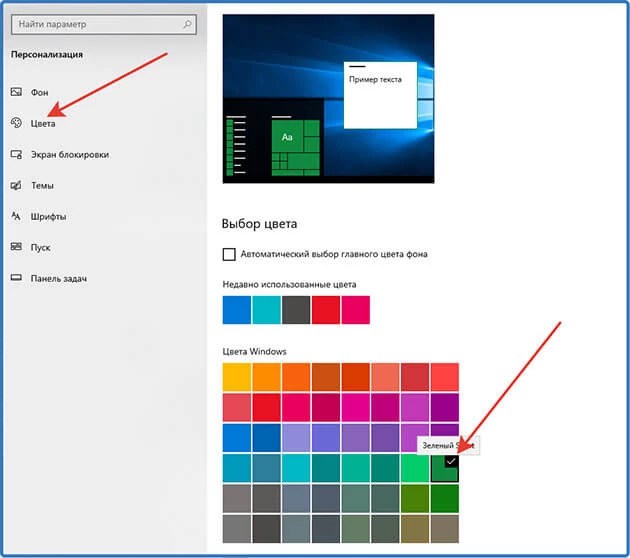The image size is (630, 558).
Task: Click the Пуск tiles icon
Action: coord(16,247)
